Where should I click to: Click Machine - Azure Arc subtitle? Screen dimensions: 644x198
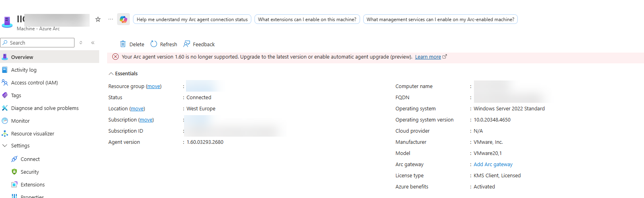[38, 29]
